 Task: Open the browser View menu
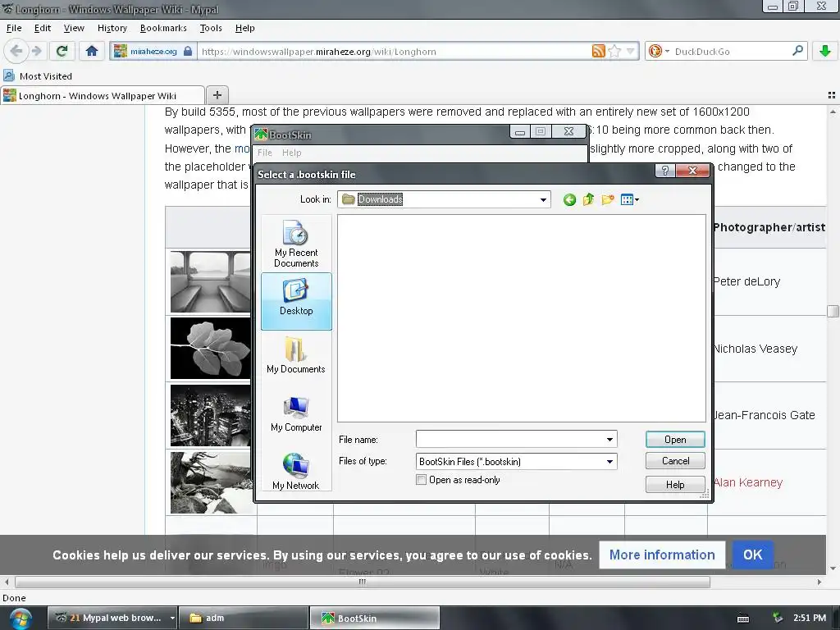point(74,28)
